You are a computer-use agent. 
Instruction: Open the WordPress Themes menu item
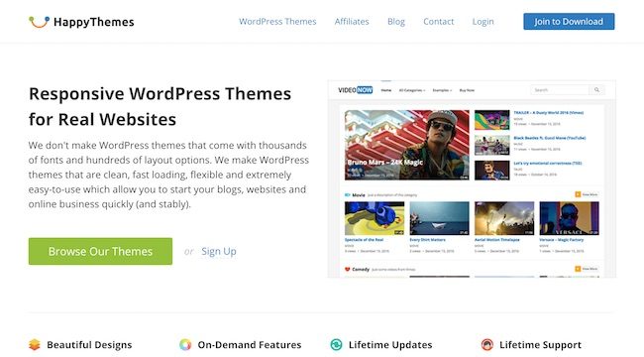pyautogui.click(x=277, y=22)
